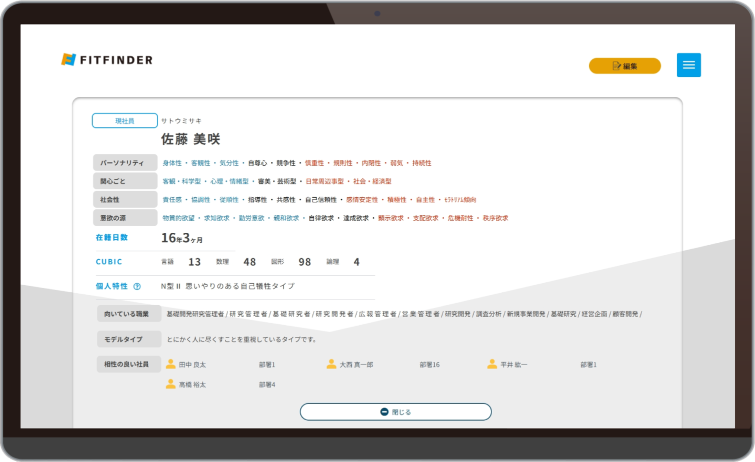
Task: Click the 言語 score 13
Action: [194, 262]
